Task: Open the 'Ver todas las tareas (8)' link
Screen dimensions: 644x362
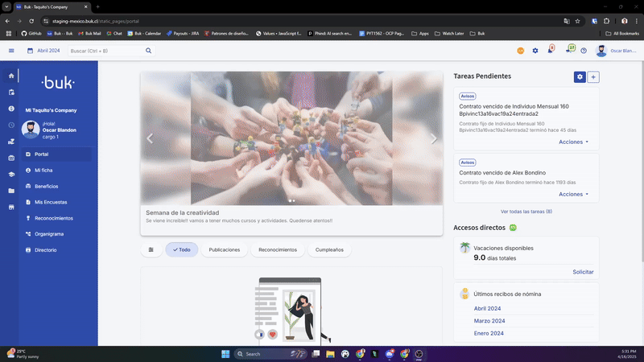Action: [x=526, y=212]
